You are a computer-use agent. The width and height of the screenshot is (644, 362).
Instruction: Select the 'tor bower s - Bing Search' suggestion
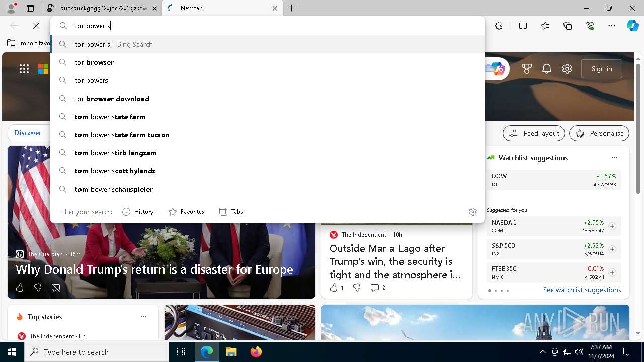pyautogui.click(x=267, y=44)
